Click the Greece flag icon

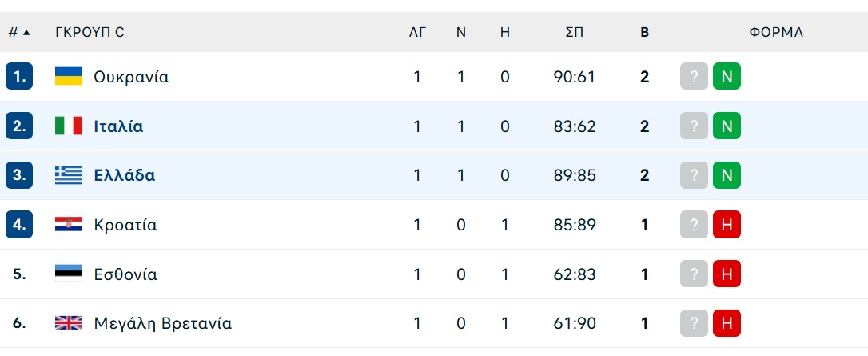pyautogui.click(x=69, y=175)
